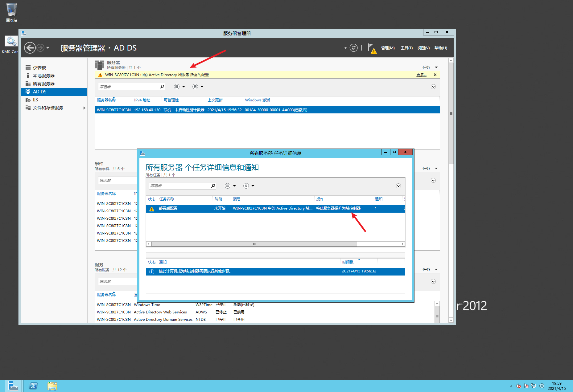573x392 pixels.
Task: Sort by 任务名称 column in dialog
Action: pos(167,199)
